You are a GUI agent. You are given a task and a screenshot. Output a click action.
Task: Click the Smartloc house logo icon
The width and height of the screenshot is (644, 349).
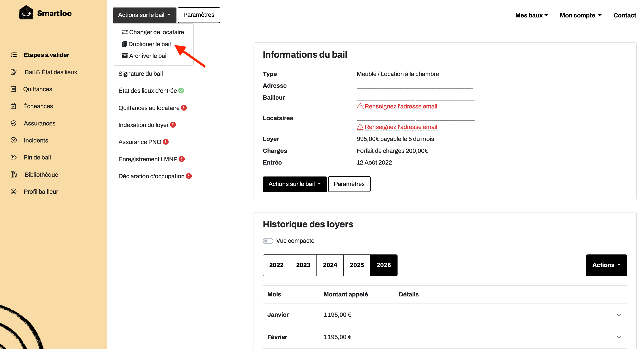[x=26, y=13]
